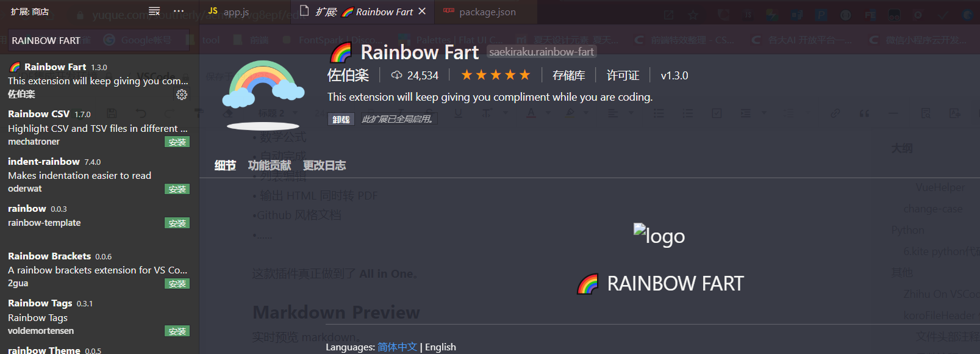
Task: Open the 细节 details tab
Action: pyautogui.click(x=225, y=165)
